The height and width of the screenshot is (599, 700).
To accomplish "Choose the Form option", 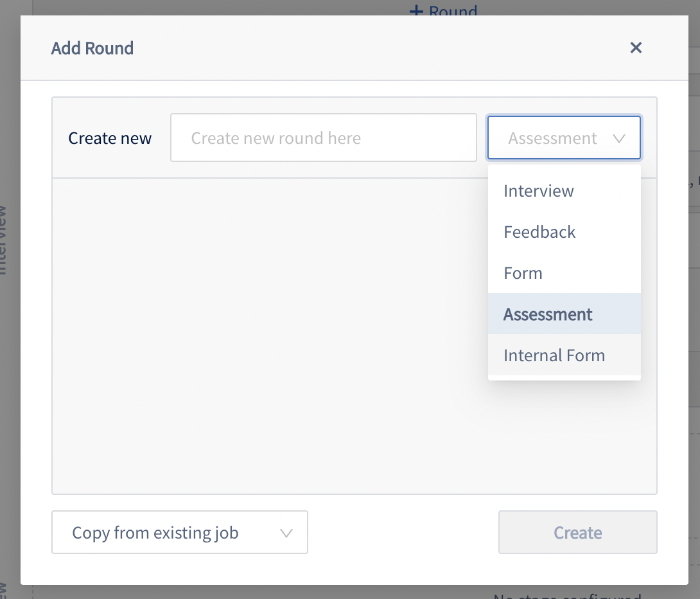I will pyautogui.click(x=564, y=273).
